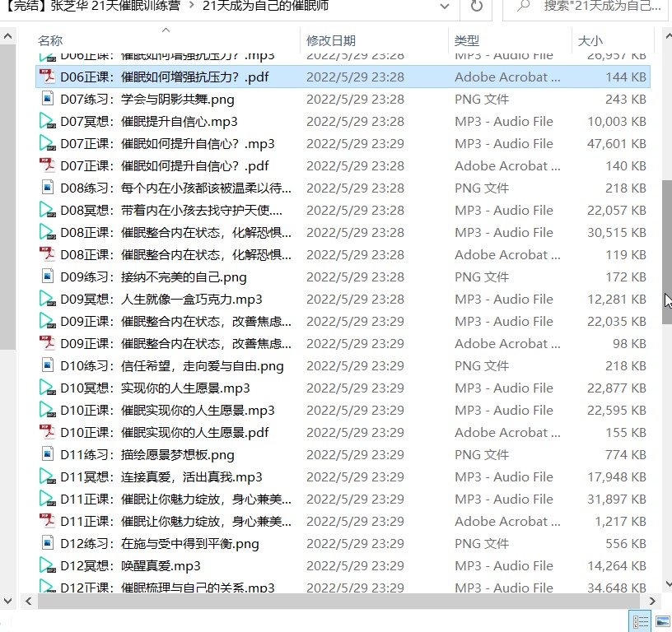Click file name D12冥想：唤醒真爱.mp3
Screen dimensions: 672x632
130,566
